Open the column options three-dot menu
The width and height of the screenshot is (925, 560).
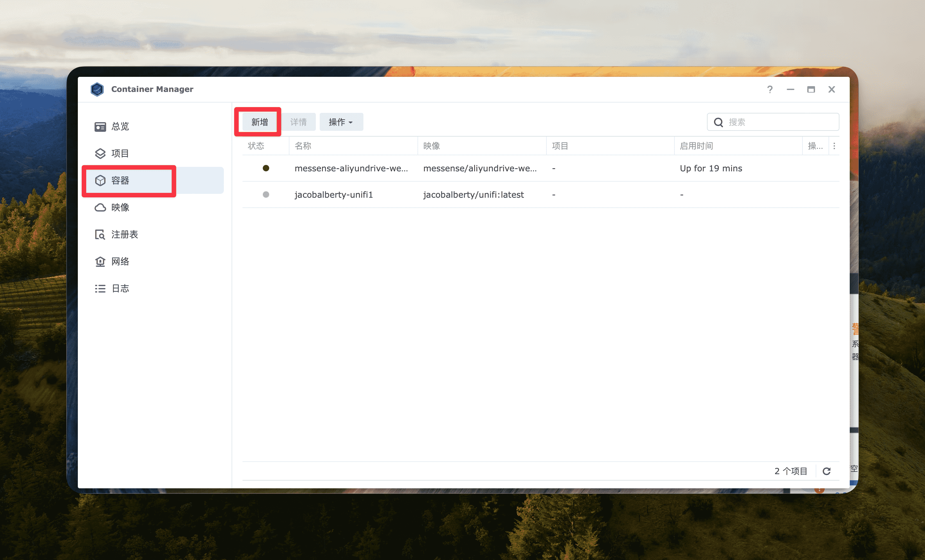834,146
